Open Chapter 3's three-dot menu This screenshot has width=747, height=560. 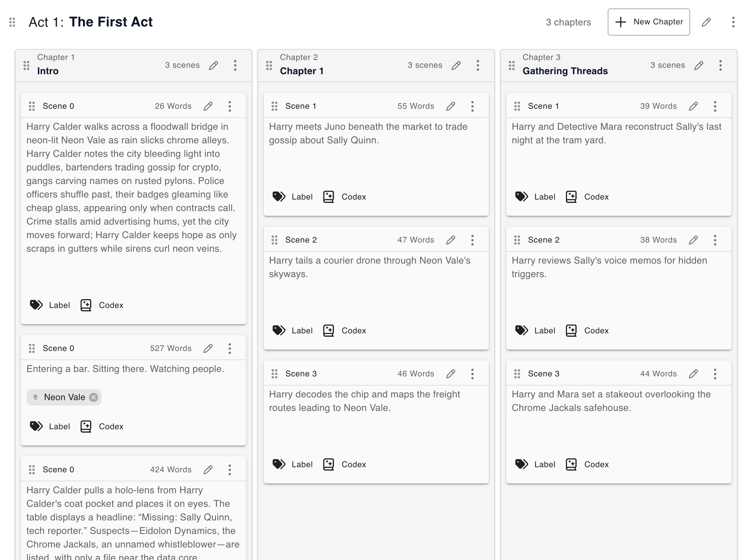[x=721, y=65]
